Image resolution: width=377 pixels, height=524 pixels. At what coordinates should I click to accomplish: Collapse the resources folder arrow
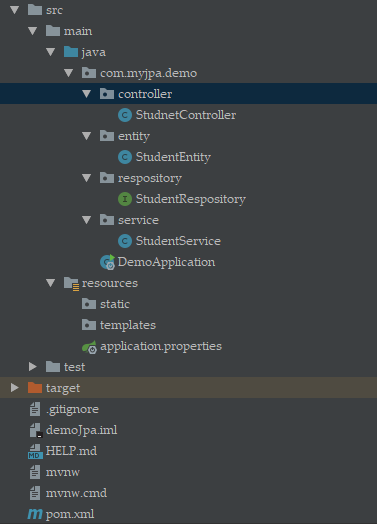(x=51, y=283)
